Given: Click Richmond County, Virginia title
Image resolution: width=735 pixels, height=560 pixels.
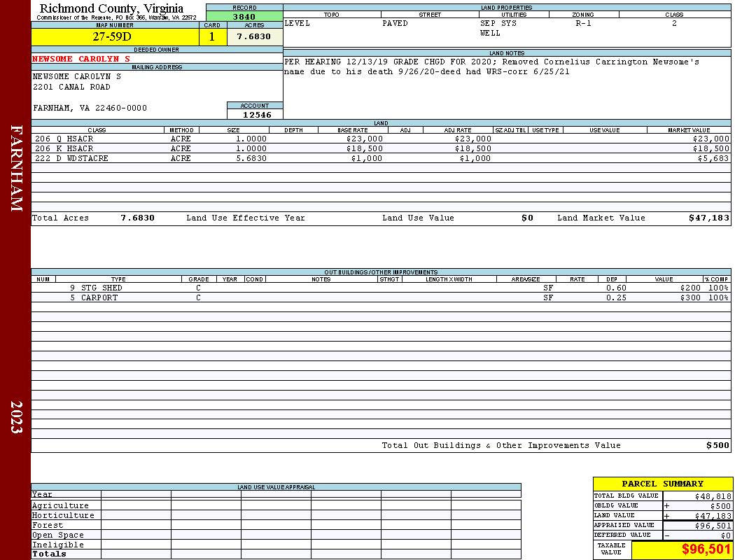Looking at the screenshot, I should coord(111,8).
